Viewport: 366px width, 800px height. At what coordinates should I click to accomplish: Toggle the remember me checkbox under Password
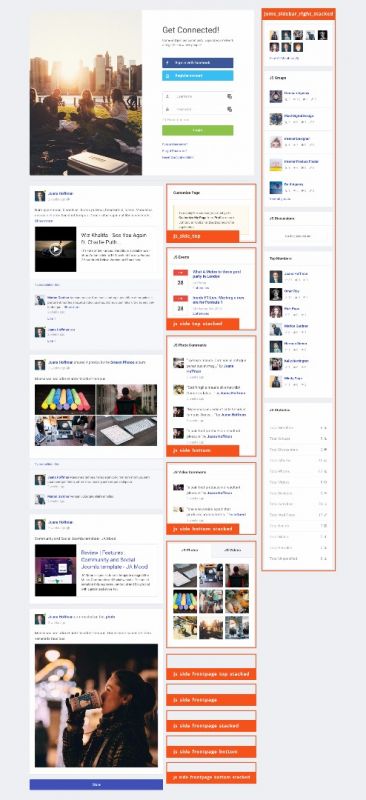163,120
